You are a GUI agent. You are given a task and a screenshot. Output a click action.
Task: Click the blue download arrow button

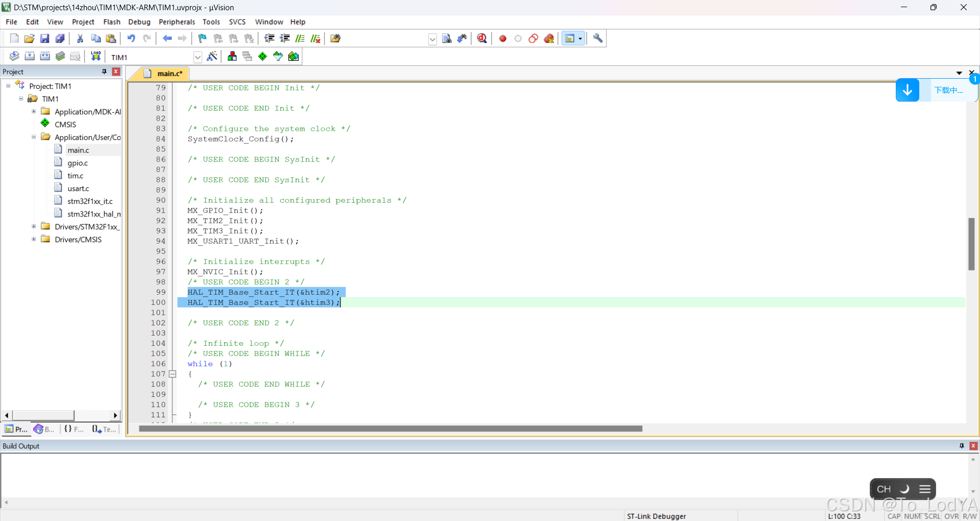click(x=908, y=90)
